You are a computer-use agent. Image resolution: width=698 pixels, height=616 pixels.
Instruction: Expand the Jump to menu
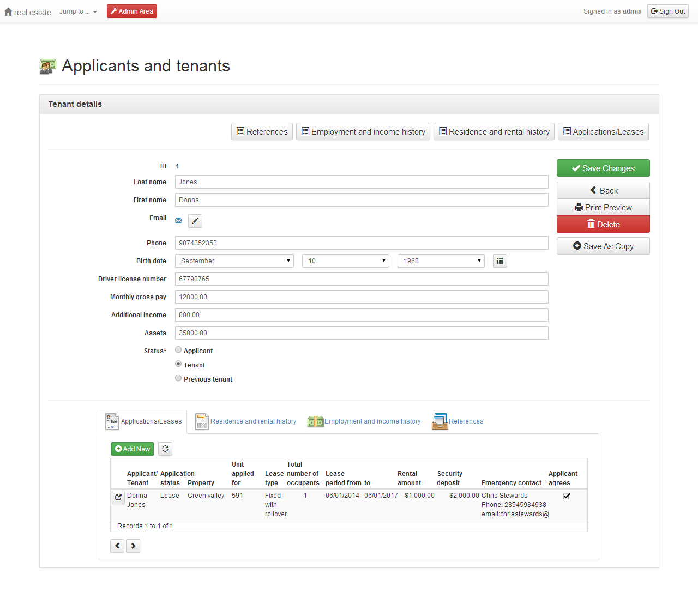tap(78, 11)
